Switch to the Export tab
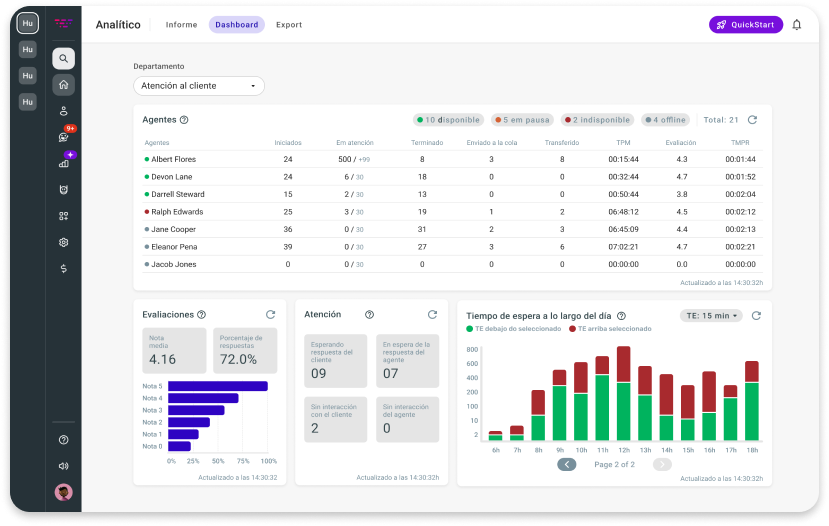The width and height of the screenshot is (829, 526). (x=289, y=25)
